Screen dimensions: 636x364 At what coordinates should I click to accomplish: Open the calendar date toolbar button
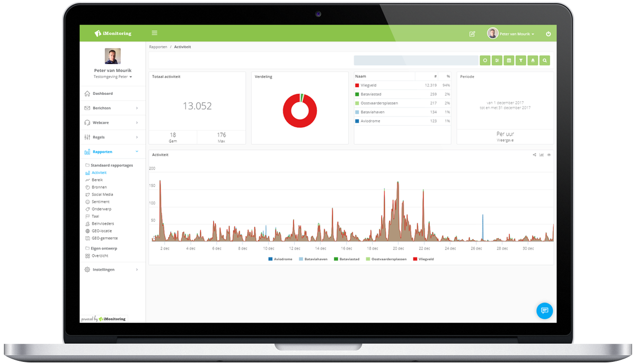pyautogui.click(x=509, y=60)
